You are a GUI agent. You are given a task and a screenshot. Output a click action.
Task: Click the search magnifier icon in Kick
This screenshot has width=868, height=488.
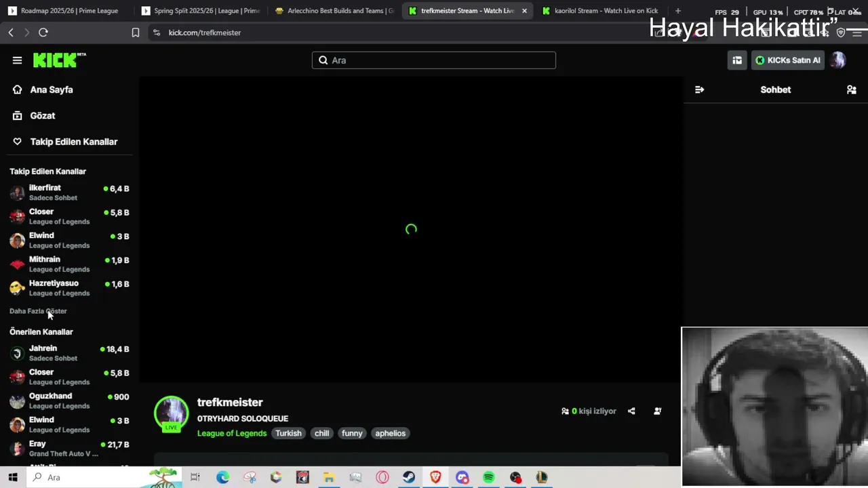click(323, 60)
